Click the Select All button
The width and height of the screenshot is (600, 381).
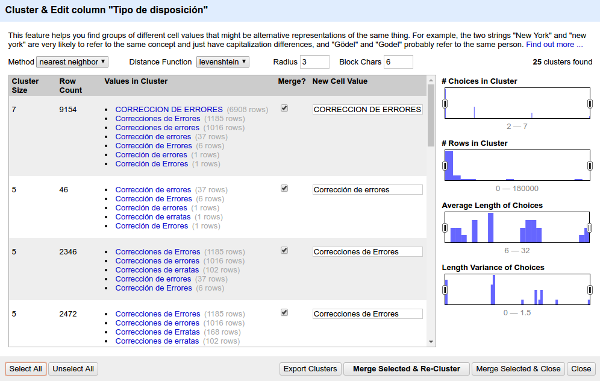click(26, 369)
